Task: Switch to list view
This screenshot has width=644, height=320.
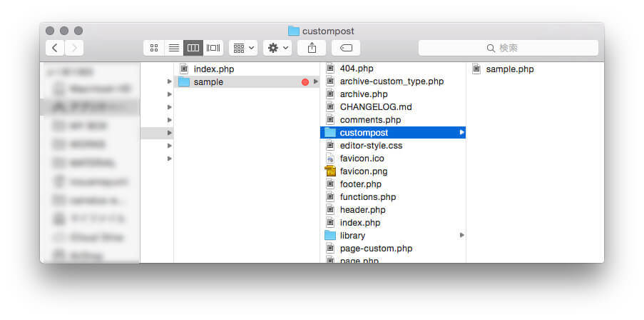Action: pyautogui.click(x=174, y=48)
